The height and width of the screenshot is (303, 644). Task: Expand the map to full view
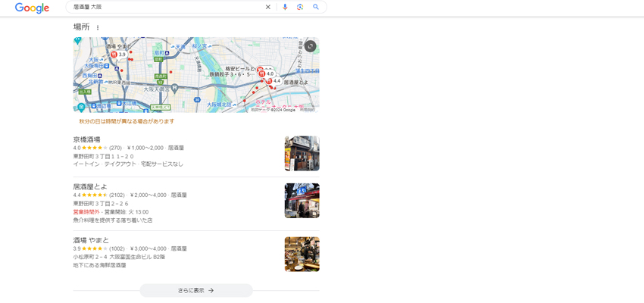(310, 46)
